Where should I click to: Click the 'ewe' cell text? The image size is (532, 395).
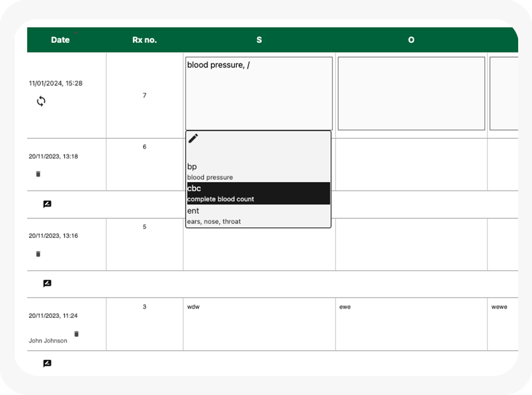[345, 307]
